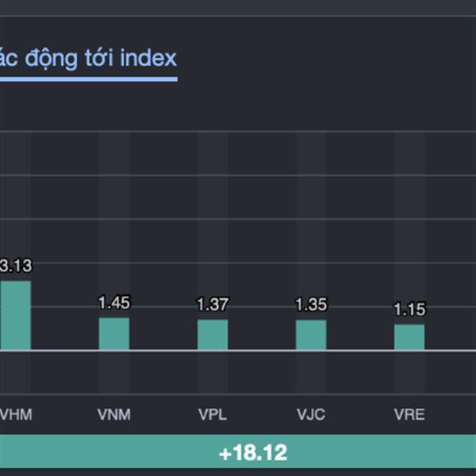This screenshot has width=476, height=476.
Task: Select the VJC ticker label
Action: click(x=311, y=414)
